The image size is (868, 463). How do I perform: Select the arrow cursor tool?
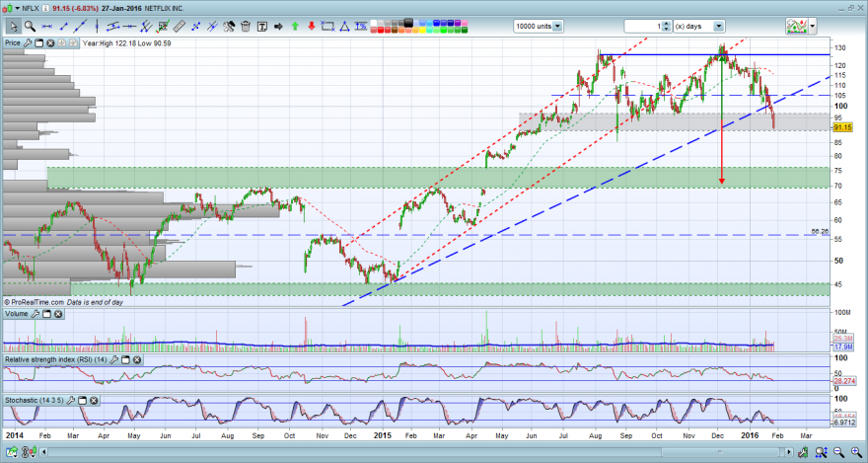(x=14, y=26)
